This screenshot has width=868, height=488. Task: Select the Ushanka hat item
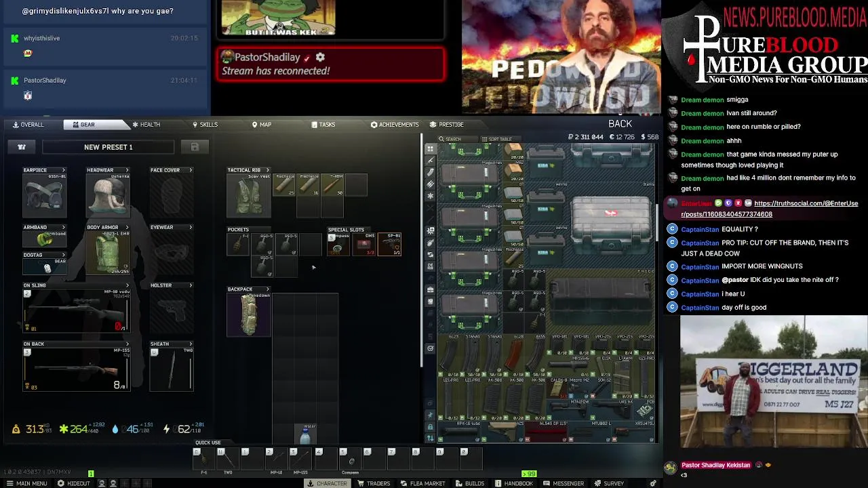coord(108,195)
